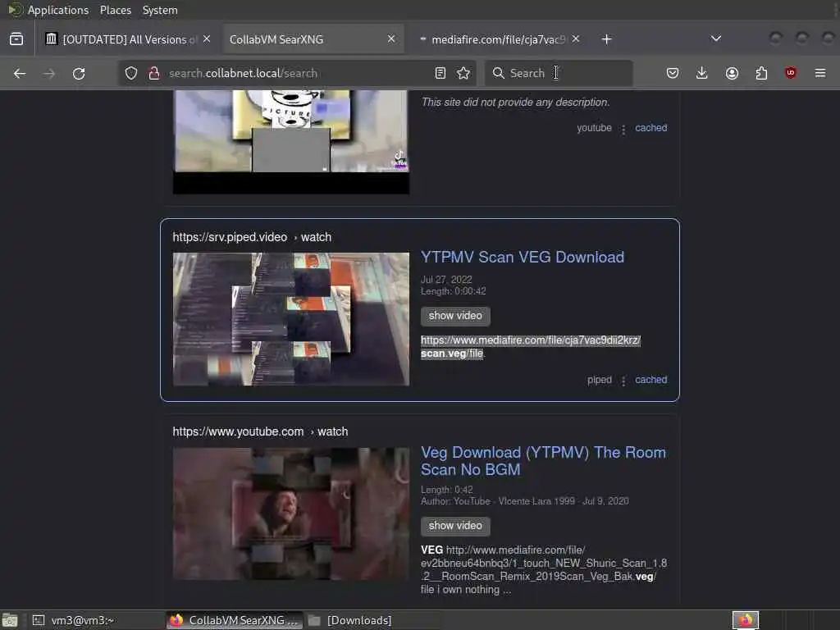
Task: Open result options dots next to piped
Action: click(x=623, y=381)
